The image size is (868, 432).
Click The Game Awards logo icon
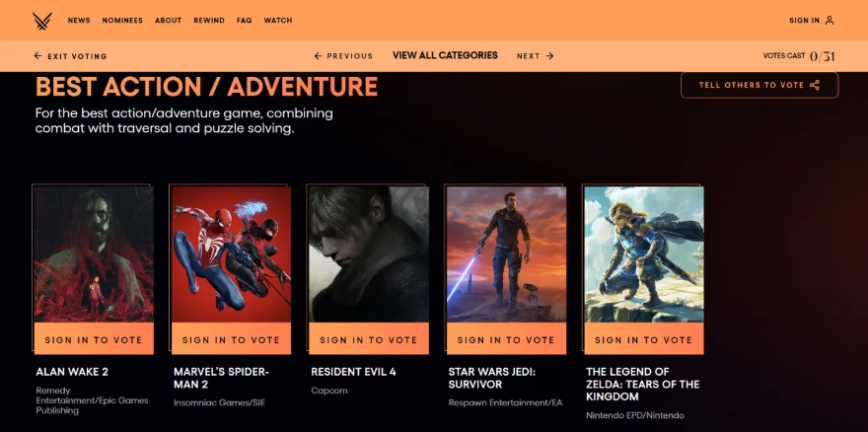(42, 21)
